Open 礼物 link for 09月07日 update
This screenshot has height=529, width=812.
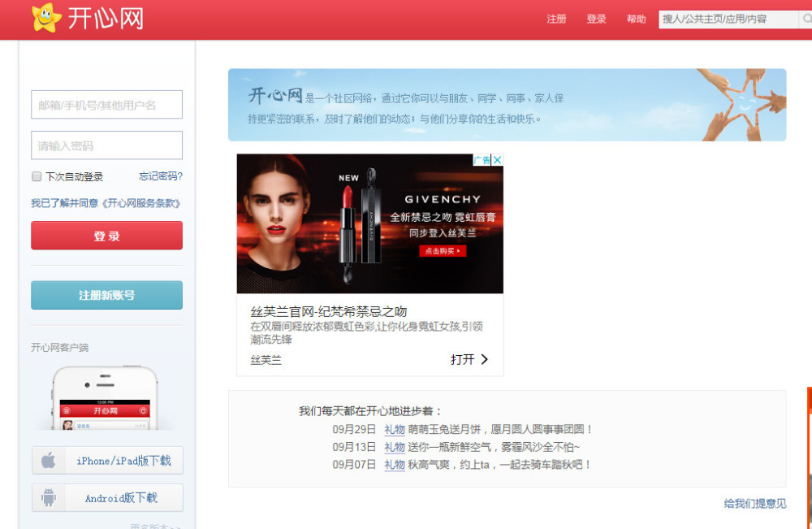[x=395, y=465]
